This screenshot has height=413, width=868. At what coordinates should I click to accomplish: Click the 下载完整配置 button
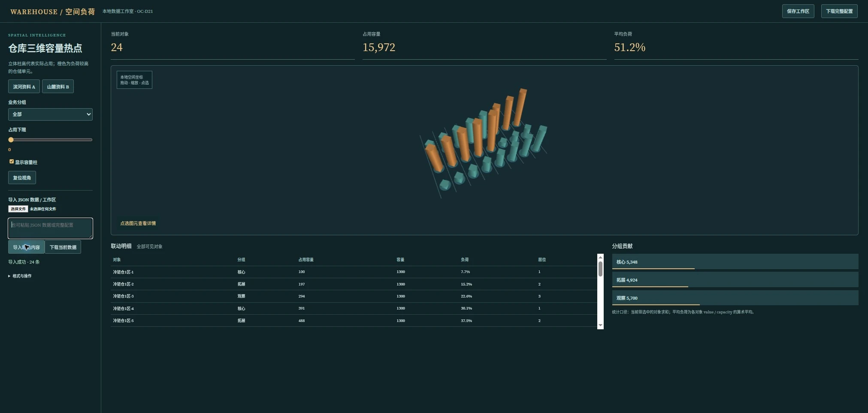pyautogui.click(x=839, y=11)
